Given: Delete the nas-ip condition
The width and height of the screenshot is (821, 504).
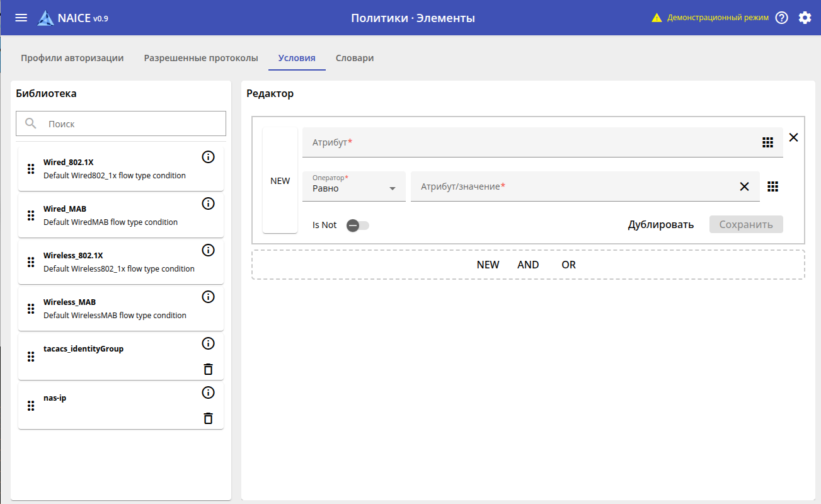Looking at the screenshot, I should 208,418.
